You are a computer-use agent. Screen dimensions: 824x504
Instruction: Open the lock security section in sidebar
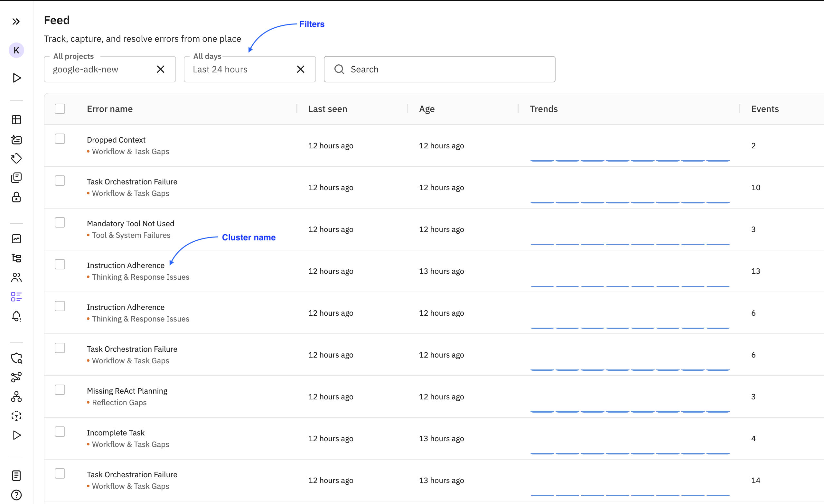tap(16, 198)
